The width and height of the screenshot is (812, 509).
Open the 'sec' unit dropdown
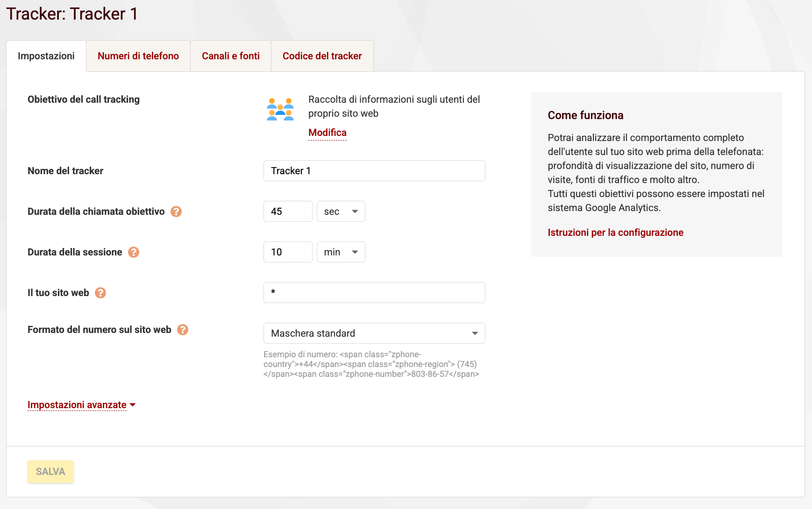tap(341, 211)
